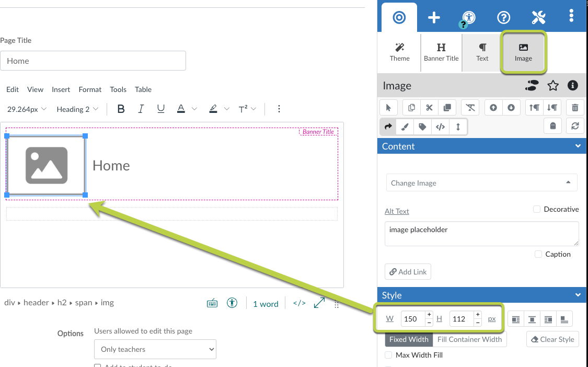Click the Add Link button
588x367 pixels.
pos(408,272)
